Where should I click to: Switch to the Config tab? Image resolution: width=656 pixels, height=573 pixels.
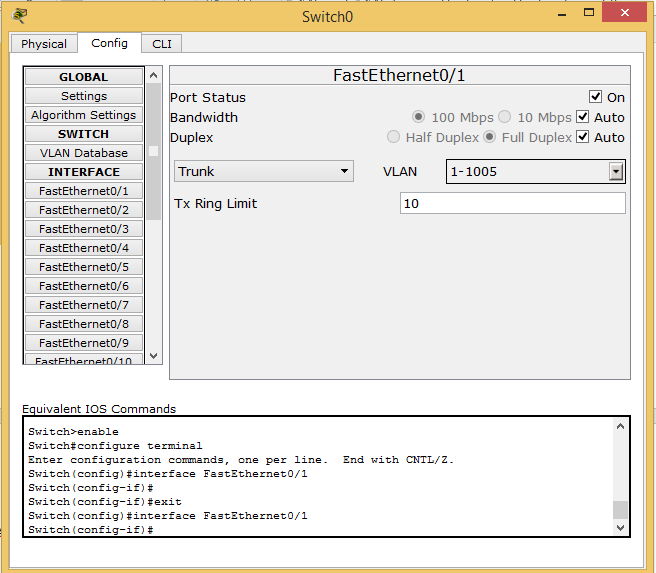pos(110,43)
